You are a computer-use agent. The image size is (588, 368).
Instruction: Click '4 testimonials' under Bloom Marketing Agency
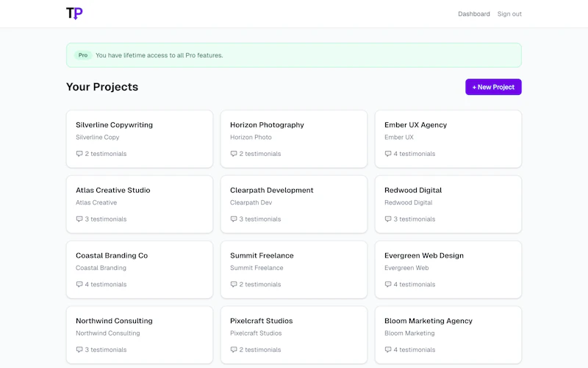click(415, 350)
